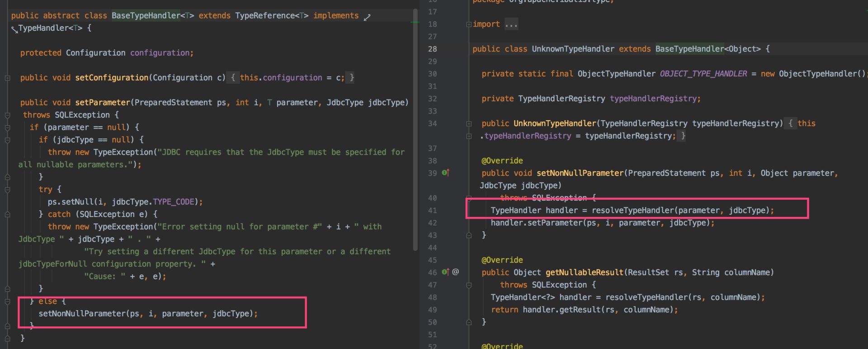Toggle fold of the setConfiguration method body
The height and width of the screenshot is (349, 868).
pos(7,78)
